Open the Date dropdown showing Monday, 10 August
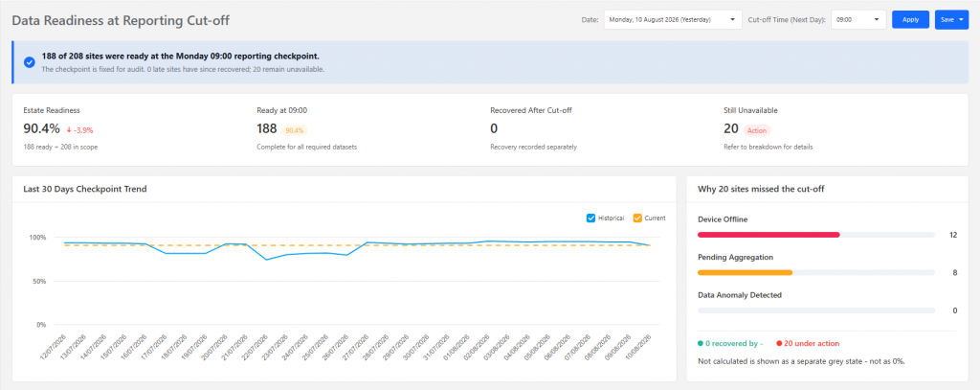Screen dimensions: 980x390 point(673,20)
